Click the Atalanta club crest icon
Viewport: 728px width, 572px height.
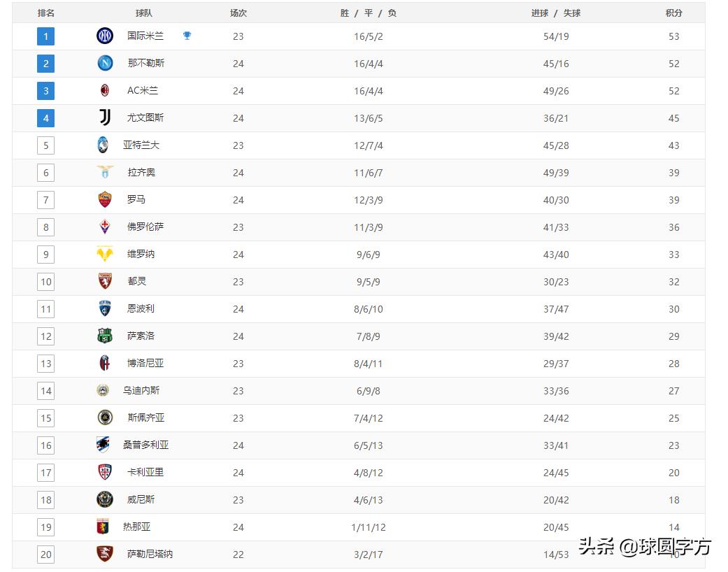point(104,145)
